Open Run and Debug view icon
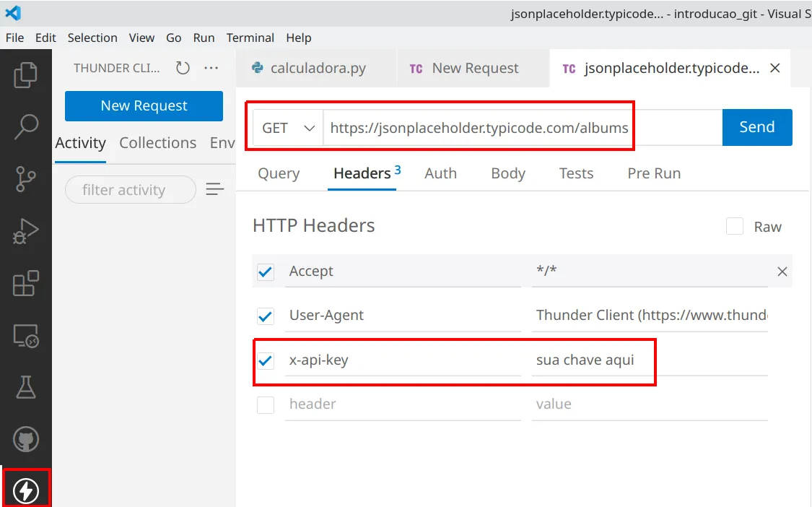 pos(25,231)
